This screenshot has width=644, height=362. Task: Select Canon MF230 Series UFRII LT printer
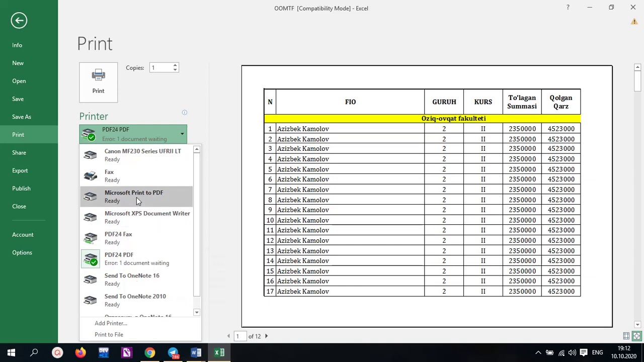136,155
